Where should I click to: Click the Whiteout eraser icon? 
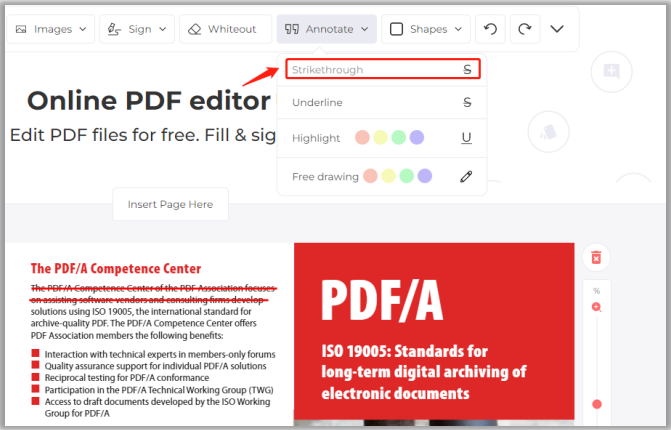coord(195,29)
